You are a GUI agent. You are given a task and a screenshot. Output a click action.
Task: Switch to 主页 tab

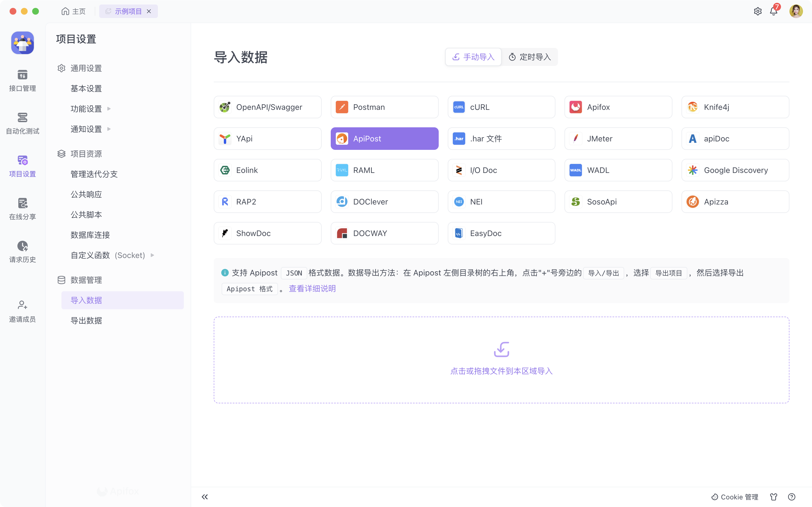pyautogui.click(x=74, y=11)
